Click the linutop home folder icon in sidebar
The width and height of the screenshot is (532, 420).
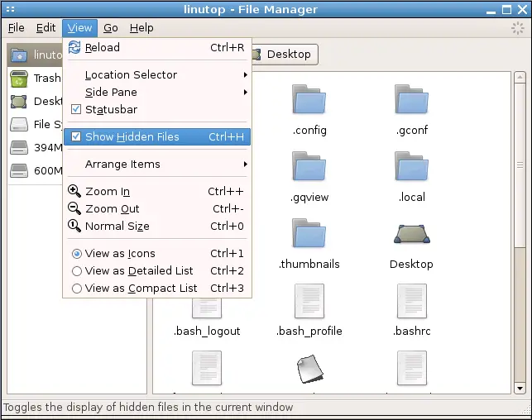19,55
